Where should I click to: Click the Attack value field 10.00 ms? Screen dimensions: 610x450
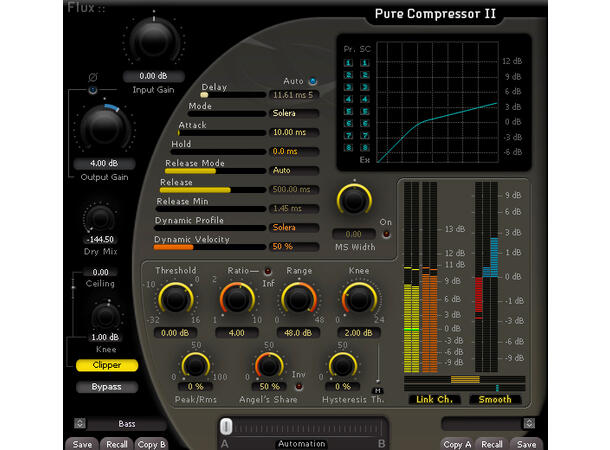click(294, 132)
